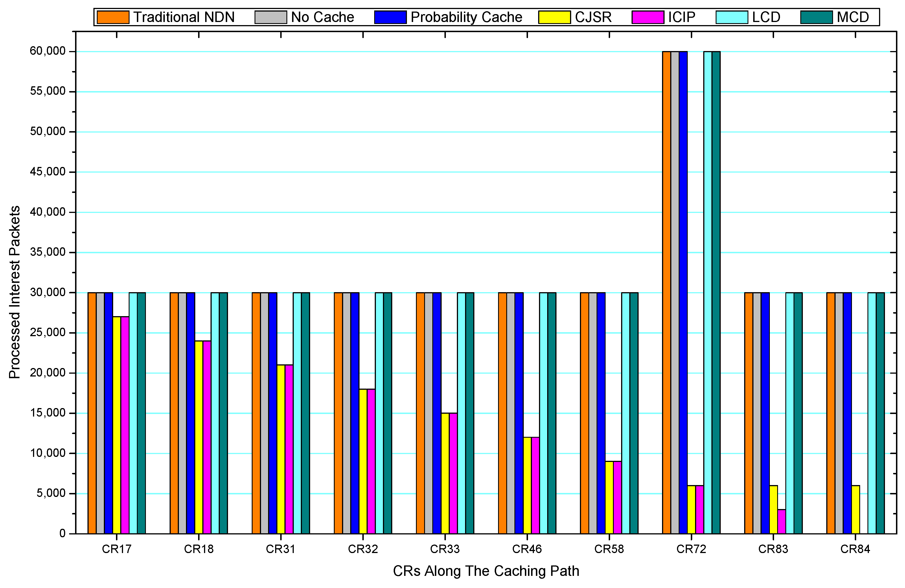This screenshot has width=905, height=588.
Task: Click the CR17 x-axis tick label
Action: click(116, 549)
